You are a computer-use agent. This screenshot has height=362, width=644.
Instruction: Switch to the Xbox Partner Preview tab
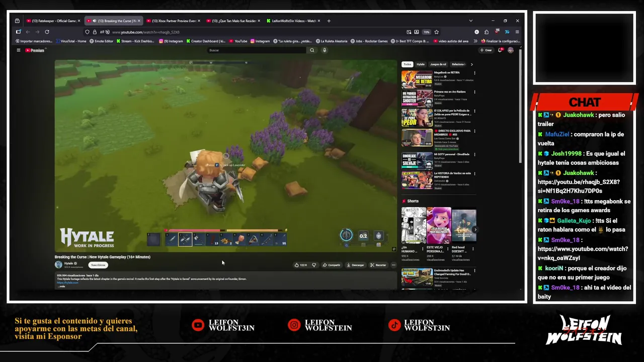[x=174, y=21]
